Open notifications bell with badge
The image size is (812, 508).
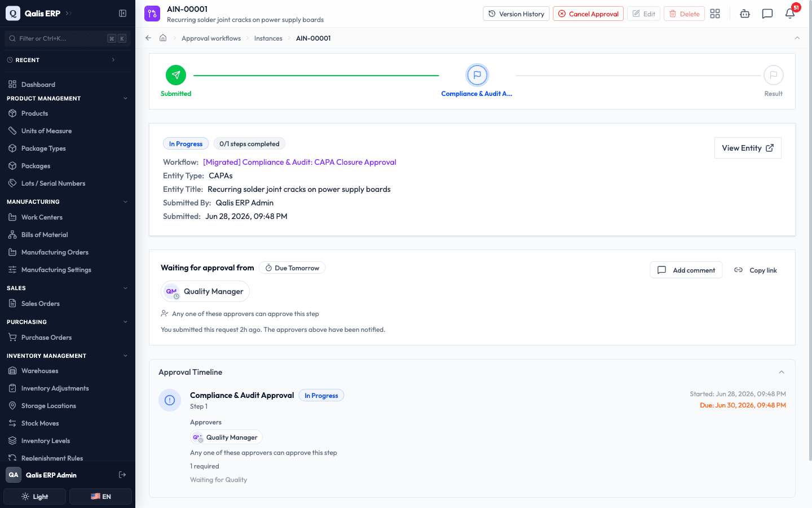tap(790, 14)
